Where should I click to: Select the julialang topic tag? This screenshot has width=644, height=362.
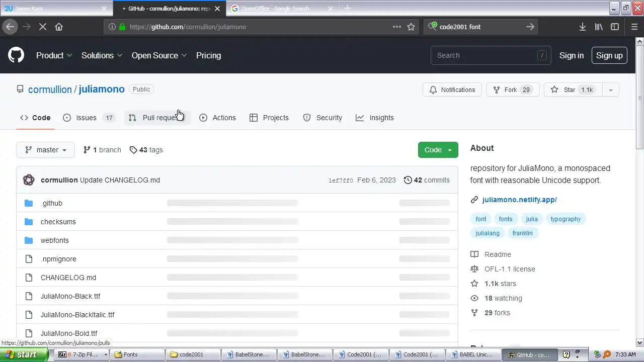(x=488, y=233)
